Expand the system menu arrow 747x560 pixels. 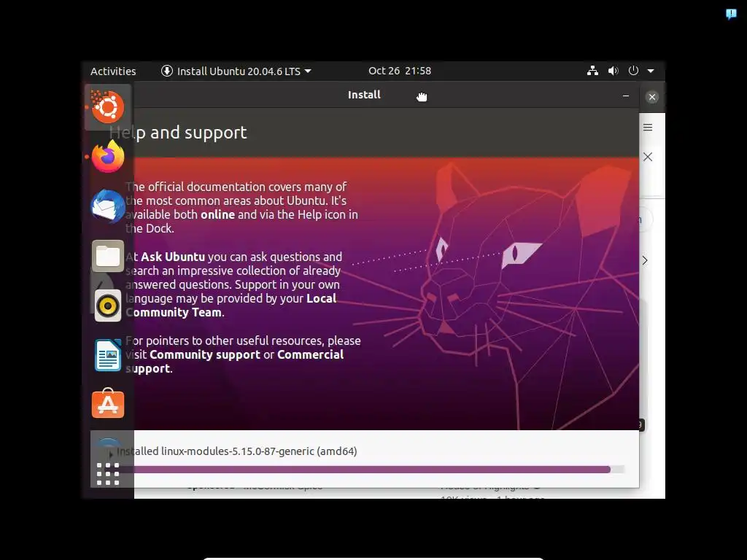(x=651, y=71)
